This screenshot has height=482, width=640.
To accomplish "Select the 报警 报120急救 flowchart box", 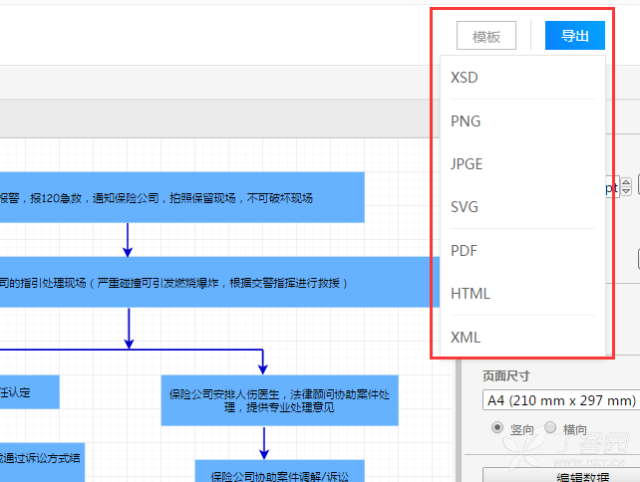I will coord(182,198).
